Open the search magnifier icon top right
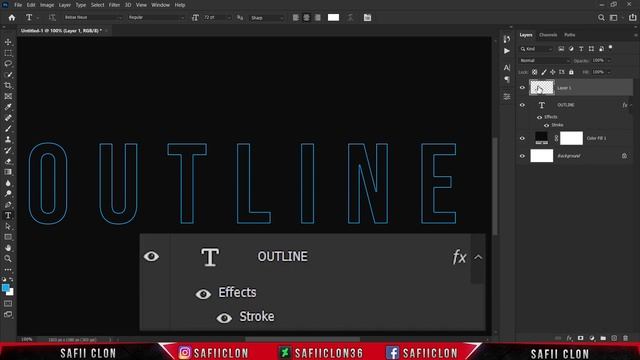Screen dimensions: 640x360 point(601,18)
